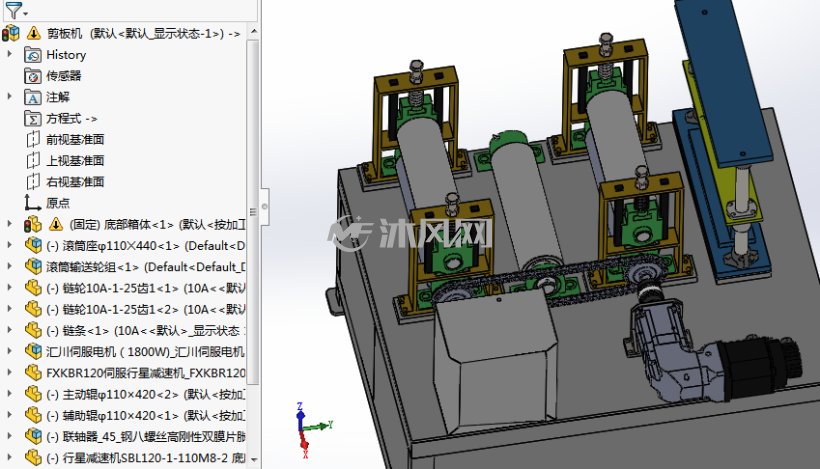Expand the 注解 node
Viewport: 820px width, 469px height.
coord(9,96)
